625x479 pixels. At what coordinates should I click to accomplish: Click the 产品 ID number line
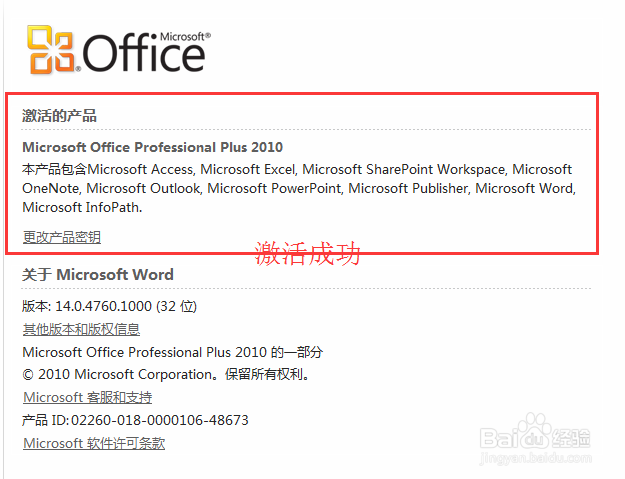coord(135,421)
